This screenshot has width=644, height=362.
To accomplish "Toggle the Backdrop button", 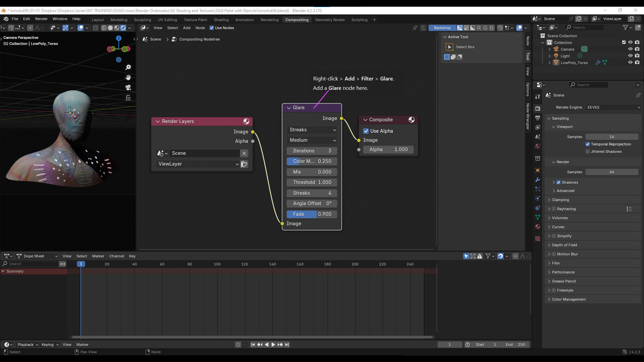I will point(442,28).
